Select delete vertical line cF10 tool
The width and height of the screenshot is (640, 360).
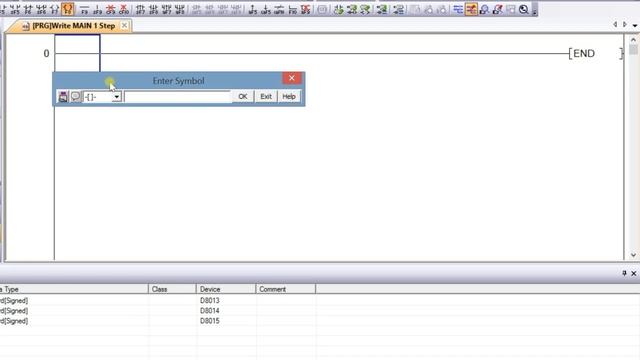pyautogui.click(x=124, y=9)
